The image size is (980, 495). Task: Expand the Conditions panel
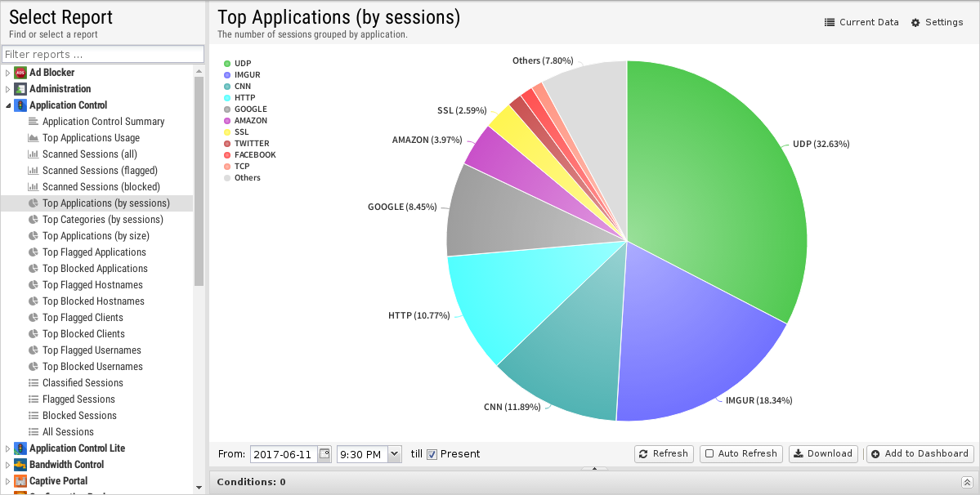tap(967, 482)
